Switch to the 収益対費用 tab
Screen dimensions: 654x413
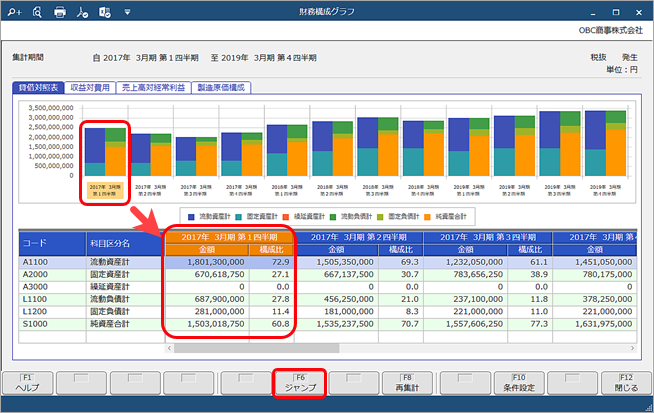(x=90, y=87)
